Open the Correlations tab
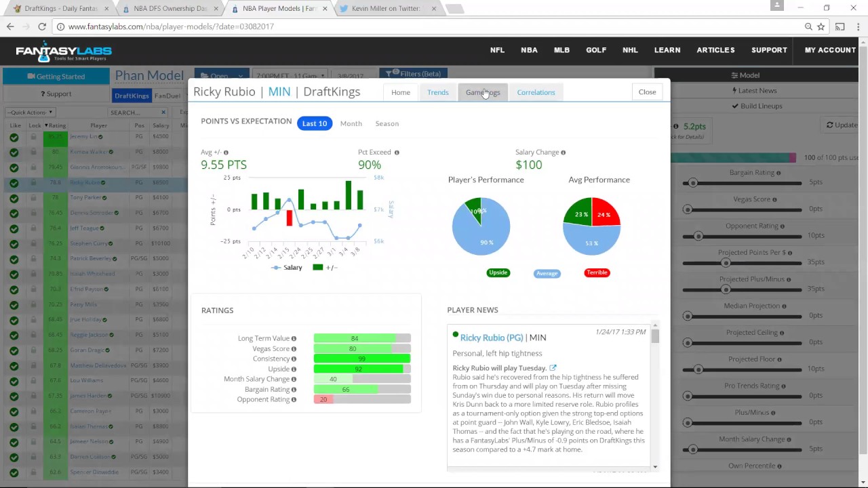Viewport: 868px width, 488px height. click(536, 92)
